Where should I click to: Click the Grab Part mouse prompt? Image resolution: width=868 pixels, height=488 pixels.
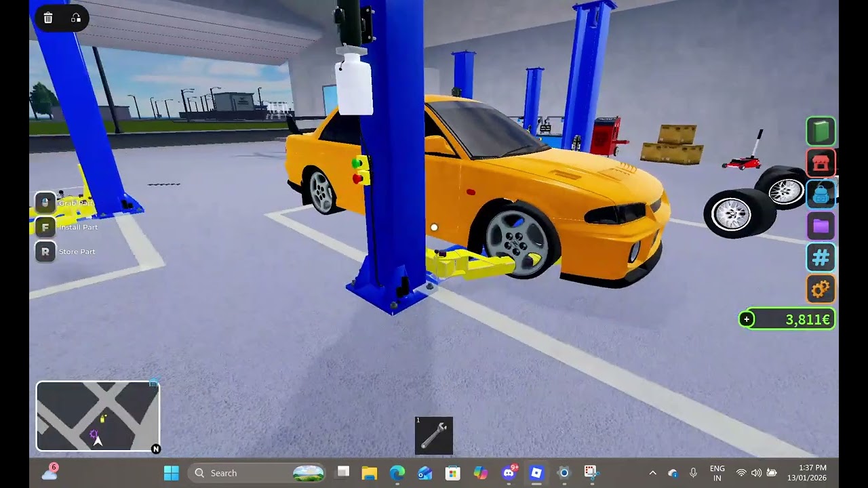pyautogui.click(x=66, y=203)
